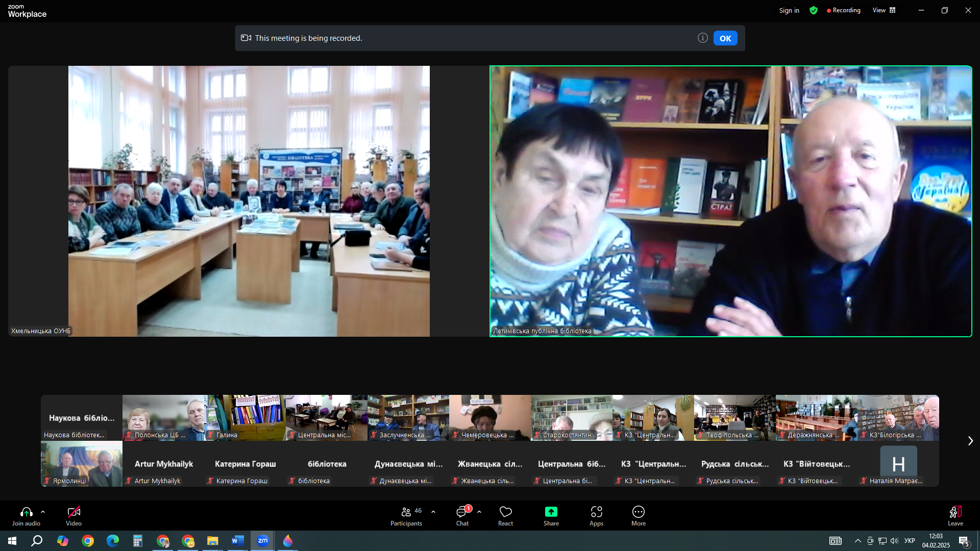This screenshot has width=980, height=551.
Task: Open the Chat panel
Action: [x=462, y=515]
